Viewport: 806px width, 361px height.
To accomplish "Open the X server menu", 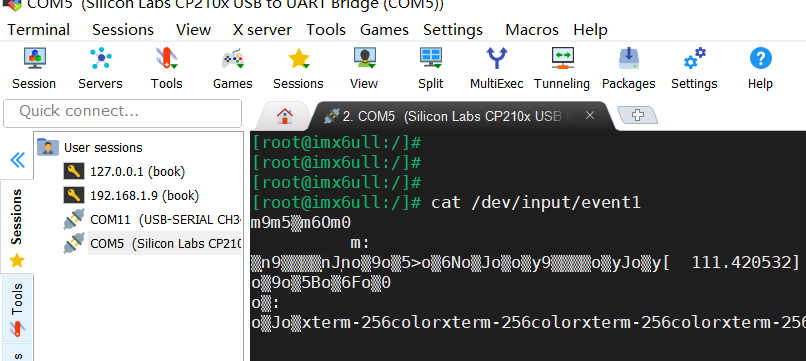I will coord(262,30).
